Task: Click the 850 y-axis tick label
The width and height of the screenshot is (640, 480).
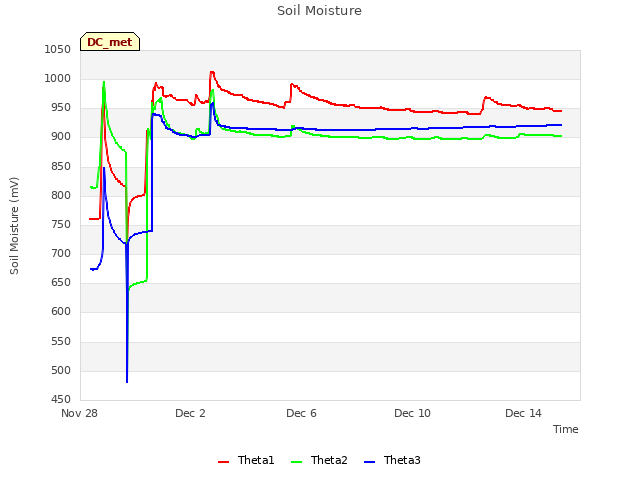Action: pyautogui.click(x=61, y=166)
